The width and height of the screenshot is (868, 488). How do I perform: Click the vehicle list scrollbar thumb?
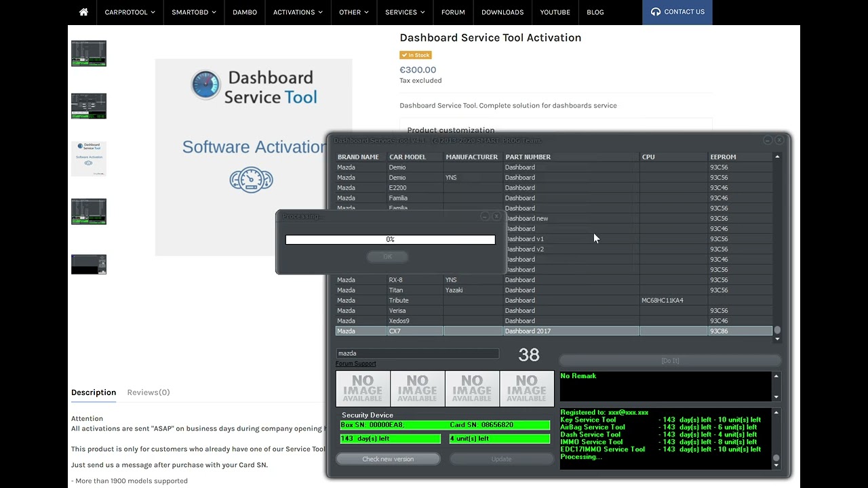pyautogui.click(x=777, y=330)
